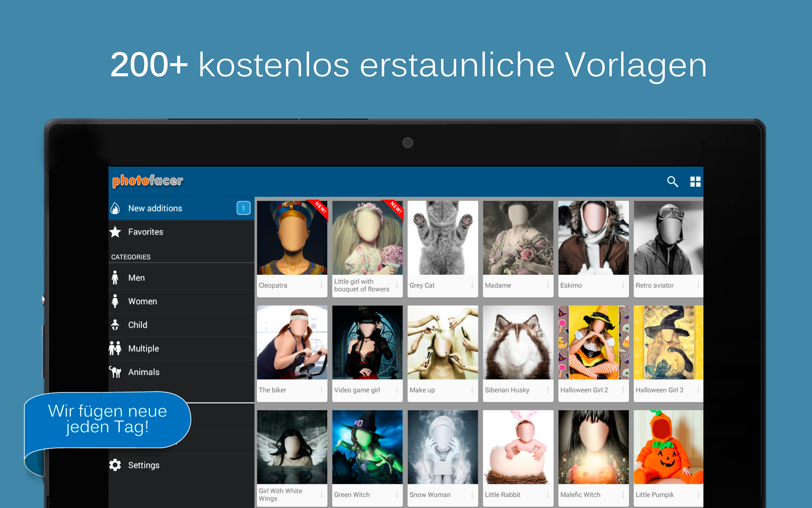This screenshot has width=812, height=508.
Task: Open overflow menu on Grey Cat card
Action: pyautogui.click(x=472, y=285)
